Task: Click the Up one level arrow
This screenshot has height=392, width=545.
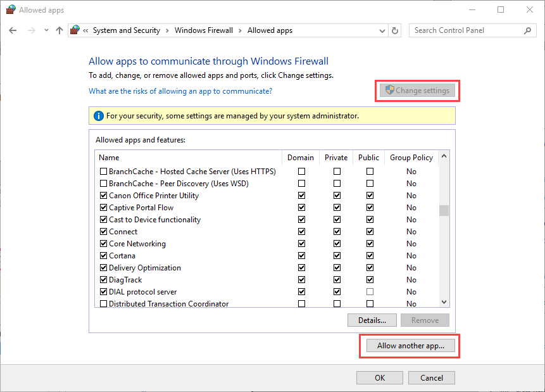Action: pyautogui.click(x=60, y=30)
